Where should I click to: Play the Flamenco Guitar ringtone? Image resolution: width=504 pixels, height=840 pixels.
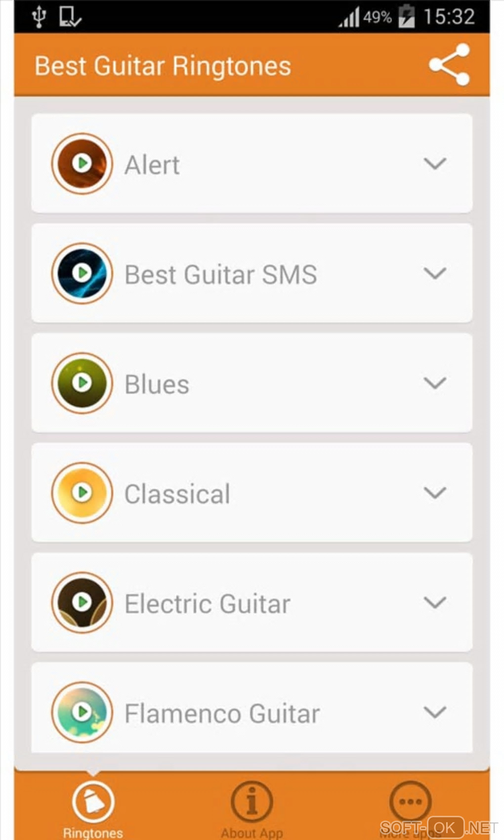[82, 712]
